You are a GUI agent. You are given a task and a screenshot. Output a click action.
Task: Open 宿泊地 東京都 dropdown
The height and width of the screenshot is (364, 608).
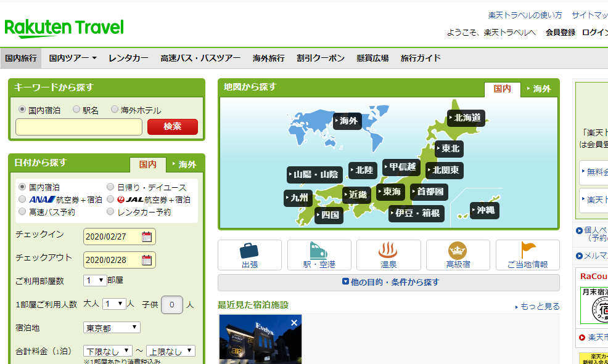112,328
